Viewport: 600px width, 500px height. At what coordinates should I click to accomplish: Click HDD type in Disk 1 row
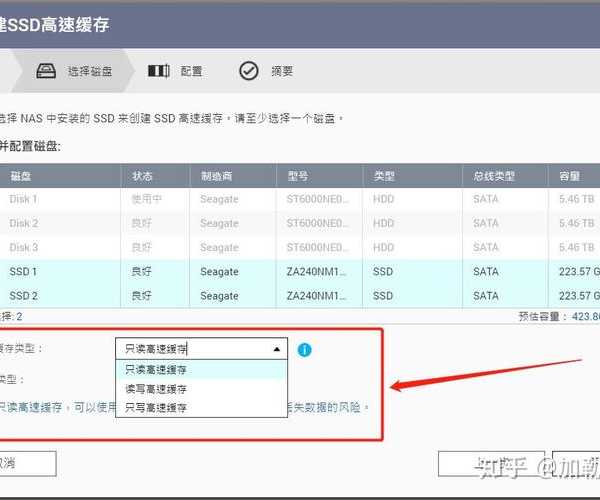click(383, 199)
